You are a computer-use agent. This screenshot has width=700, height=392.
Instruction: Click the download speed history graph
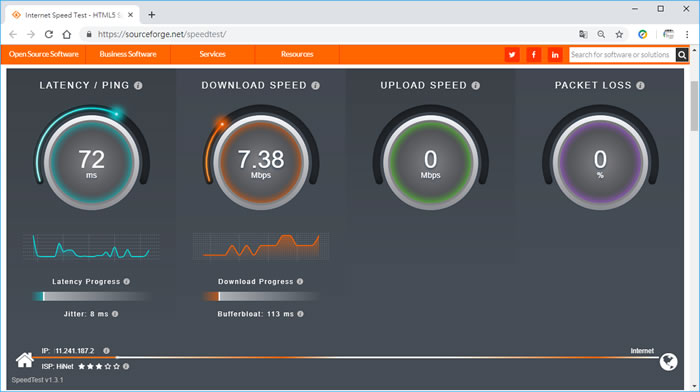pyautogui.click(x=261, y=246)
